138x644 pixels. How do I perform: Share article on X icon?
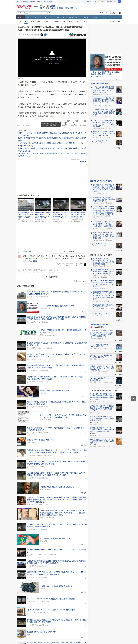click(x=42, y=35)
